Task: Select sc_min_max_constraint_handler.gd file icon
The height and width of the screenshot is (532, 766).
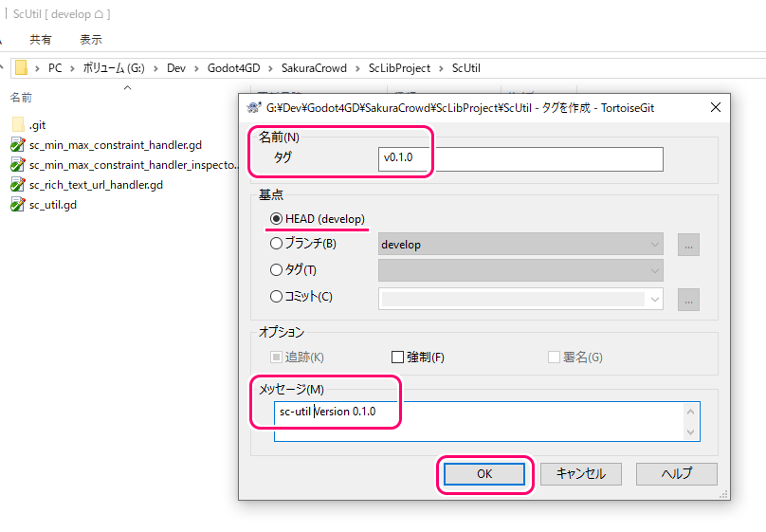Action: coord(18,145)
